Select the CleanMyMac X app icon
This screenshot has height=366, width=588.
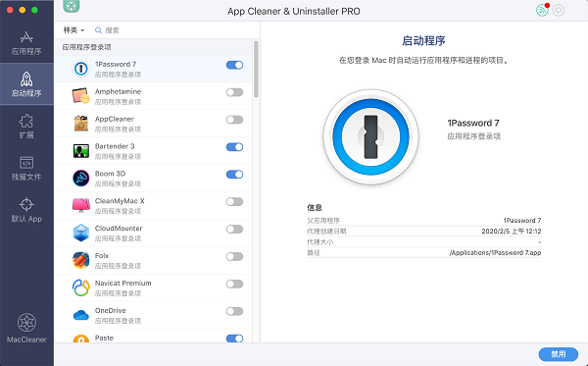click(x=80, y=205)
